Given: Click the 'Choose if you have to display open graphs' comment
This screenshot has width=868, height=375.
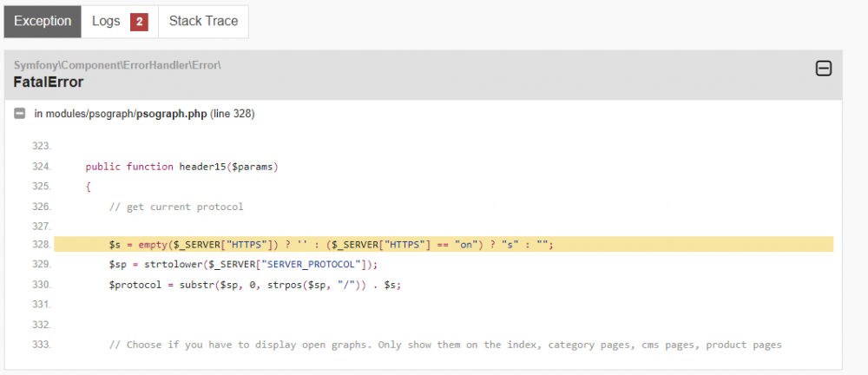Looking at the screenshot, I should (445, 345).
